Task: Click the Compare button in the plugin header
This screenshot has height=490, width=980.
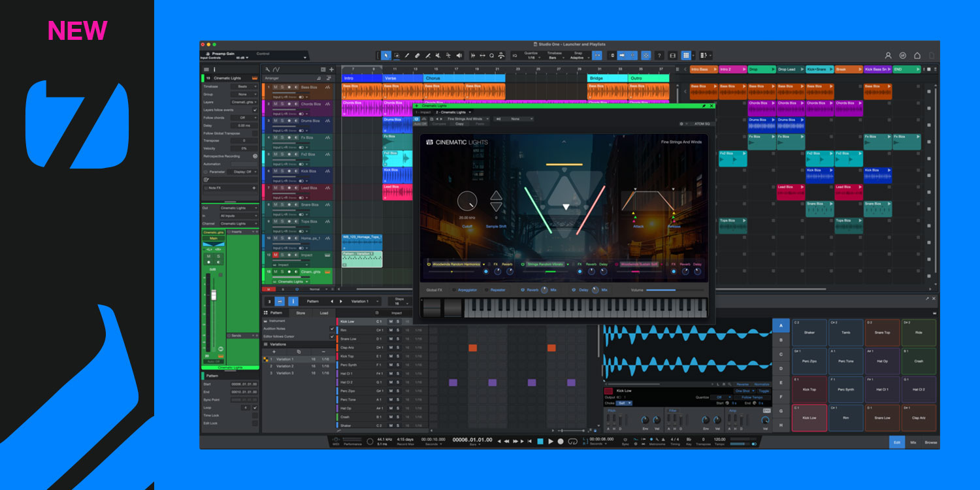Action: tap(439, 123)
